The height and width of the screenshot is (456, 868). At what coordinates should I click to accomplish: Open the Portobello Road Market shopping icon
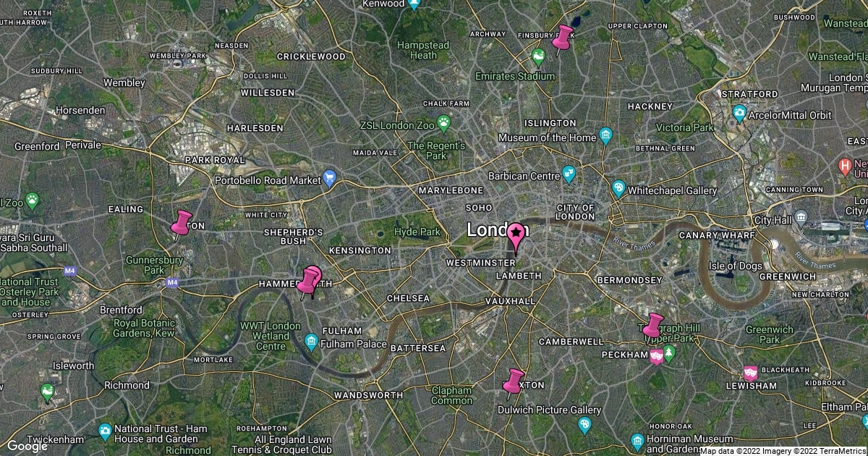click(x=330, y=178)
